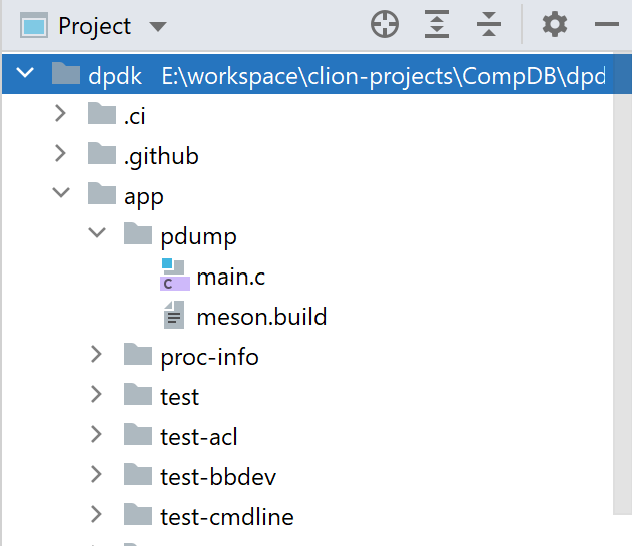Select the test-cmdline folder name
Image resolution: width=632 pixels, height=546 pixels.
(227, 517)
